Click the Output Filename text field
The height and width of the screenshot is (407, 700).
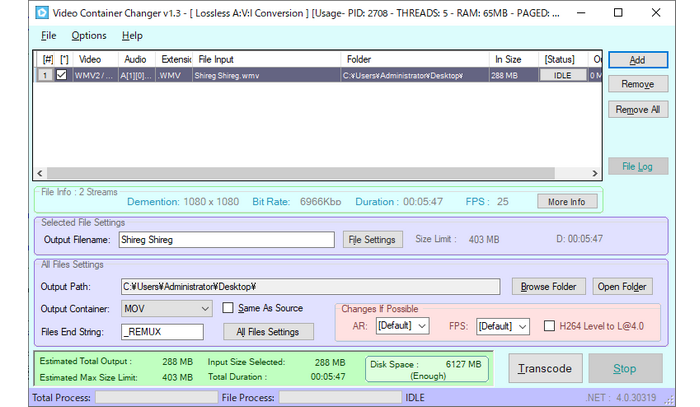coord(225,240)
